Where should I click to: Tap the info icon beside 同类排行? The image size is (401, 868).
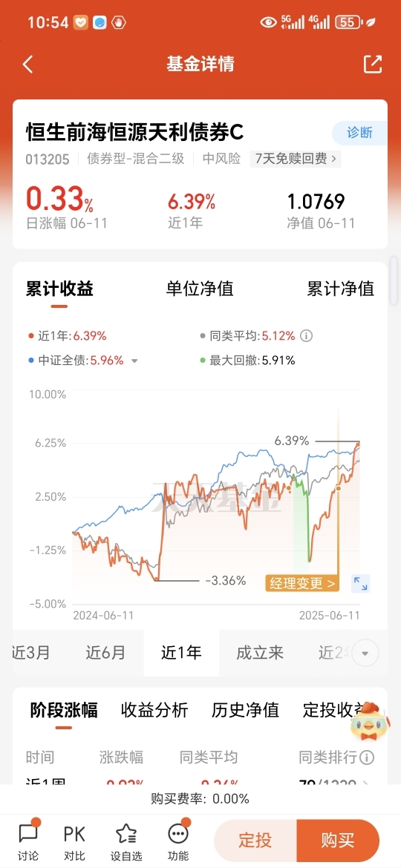click(x=368, y=757)
